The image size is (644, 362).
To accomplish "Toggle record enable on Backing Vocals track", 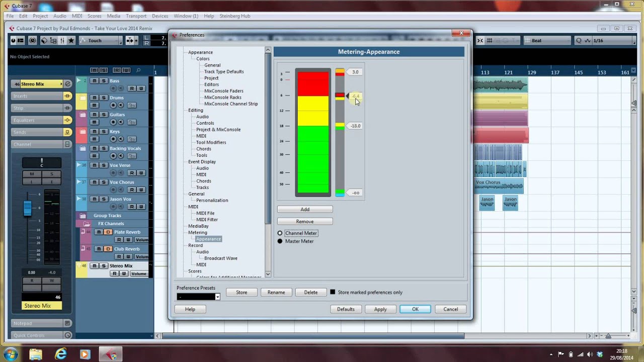I will [x=113, y=156].
